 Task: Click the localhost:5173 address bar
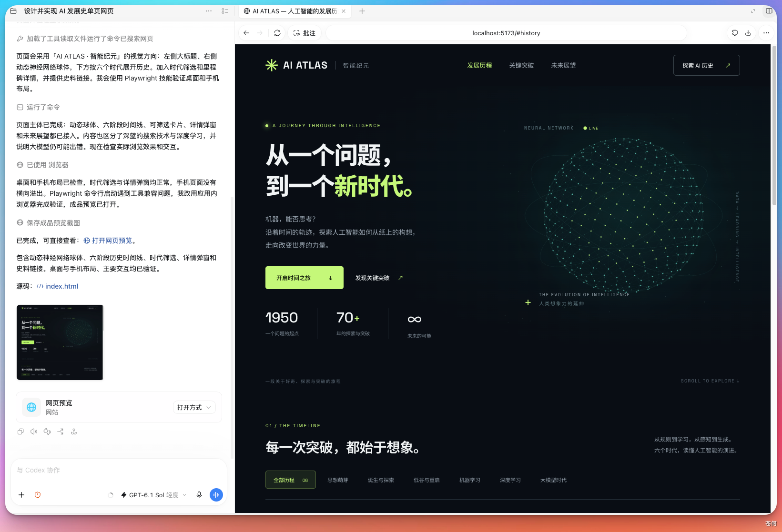(506, 33)
